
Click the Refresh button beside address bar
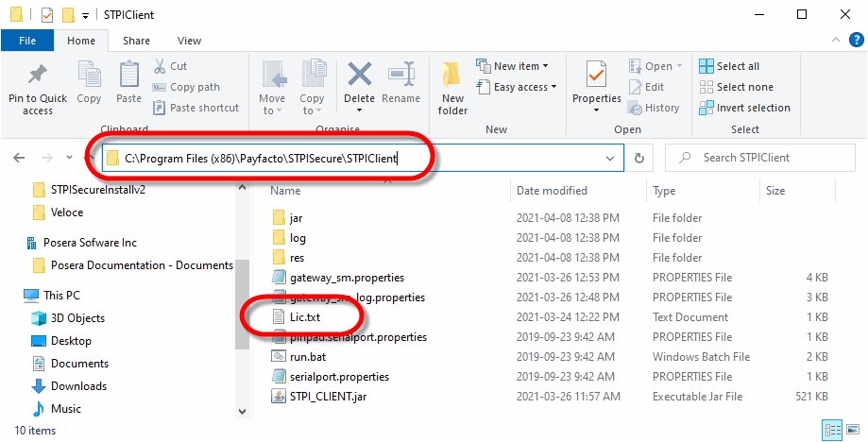point(639,158)
